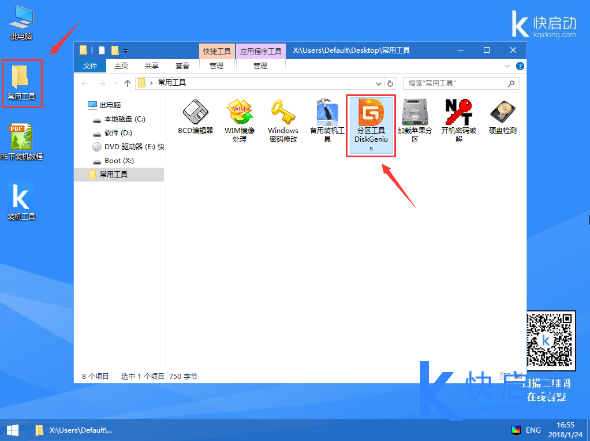This screenshot has width=590, height=441.
Task: Select the Windows密码修改 key icon
Action: 283,120
